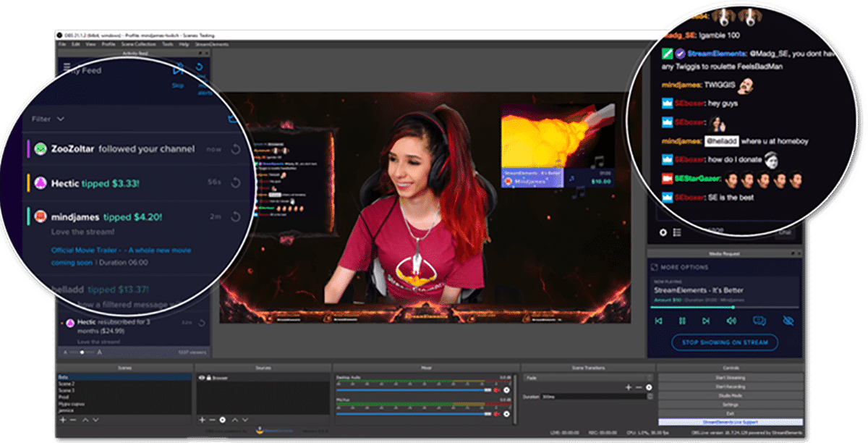Toggle media request hidden-eye visibility icon
The height and width of the screenshot is (443, 868).
click(x=788, y=321)
